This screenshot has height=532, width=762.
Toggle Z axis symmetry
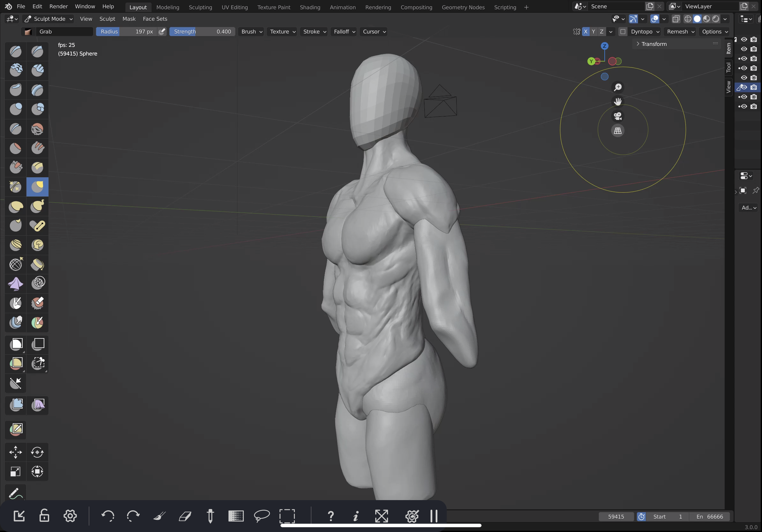point(601,32)
